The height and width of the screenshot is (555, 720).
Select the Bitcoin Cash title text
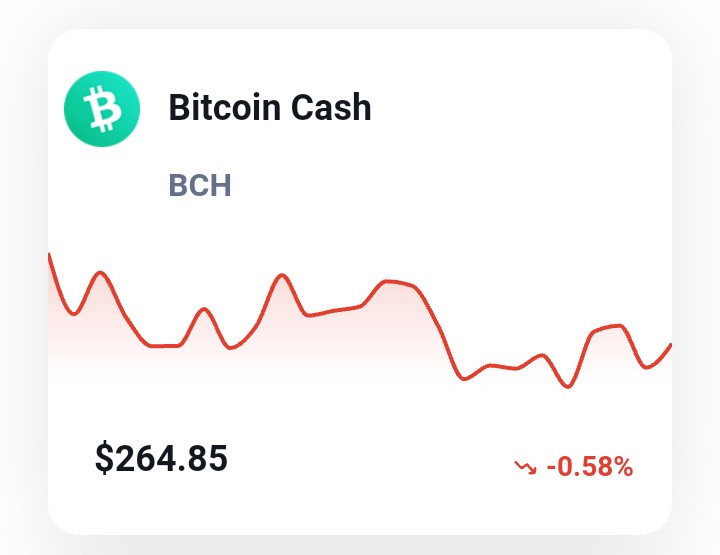[x=270, y=107]
